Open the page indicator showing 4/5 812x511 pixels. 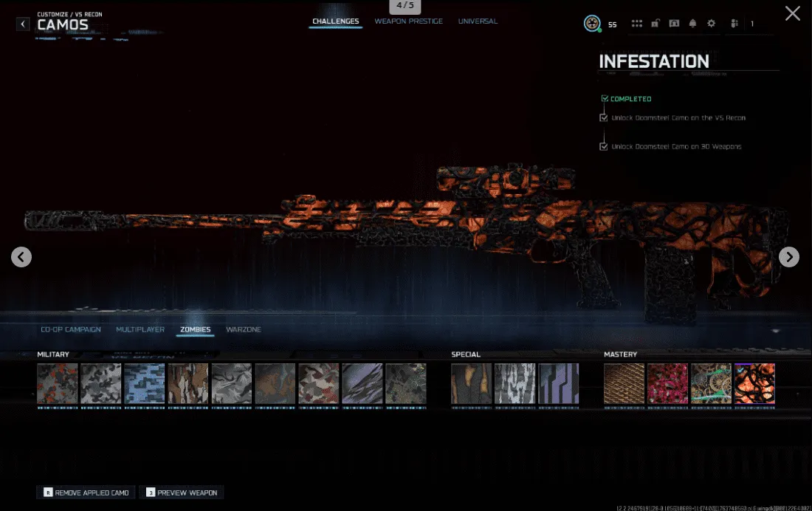coord(405,5)
